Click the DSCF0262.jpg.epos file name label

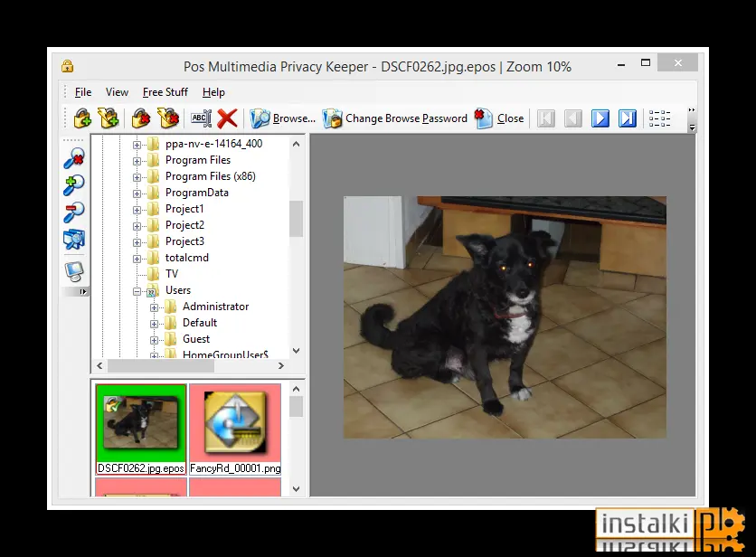click(x=141, y=468)
